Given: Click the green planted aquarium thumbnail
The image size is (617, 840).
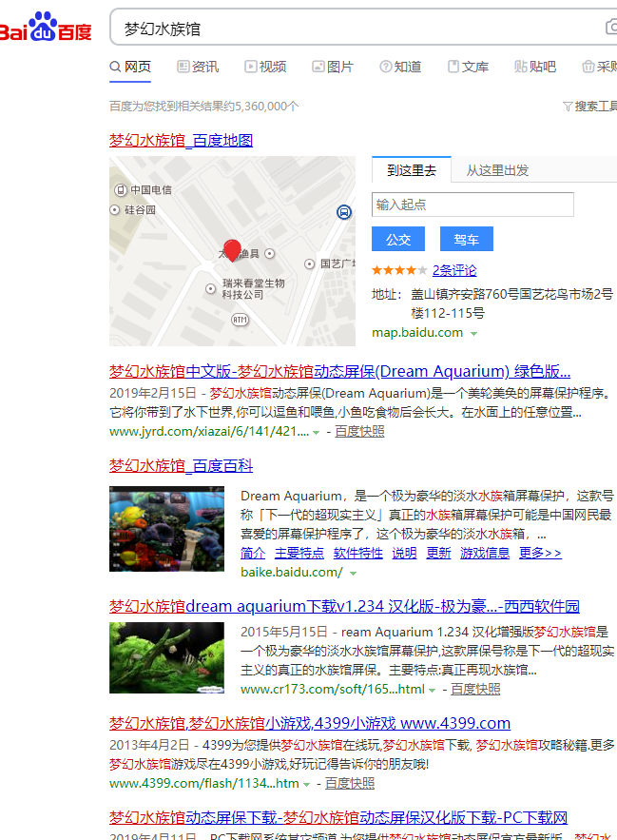Looking at the screenshot, I should [166, 657].
